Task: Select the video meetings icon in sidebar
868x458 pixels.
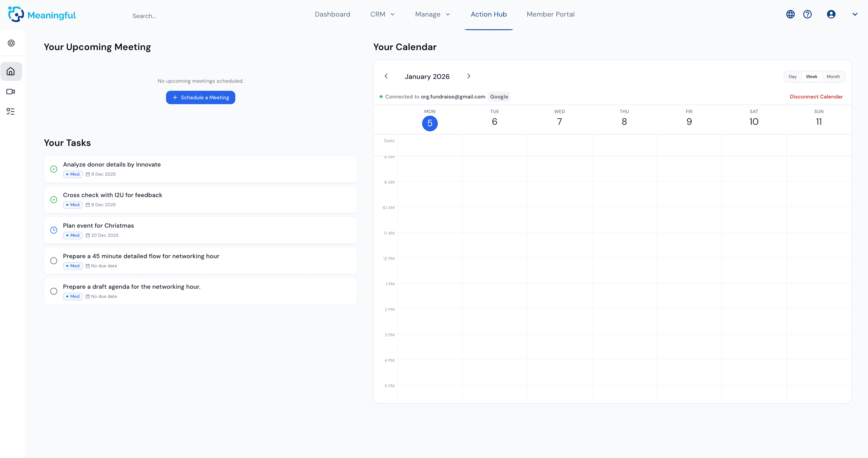Action: [x=11, y=91]
